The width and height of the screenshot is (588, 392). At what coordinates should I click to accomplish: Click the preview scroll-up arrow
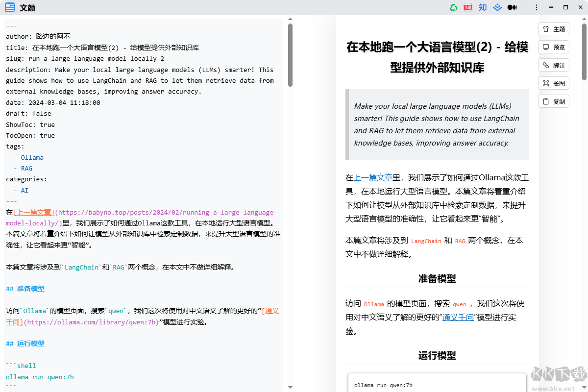(x=584, y=19)
